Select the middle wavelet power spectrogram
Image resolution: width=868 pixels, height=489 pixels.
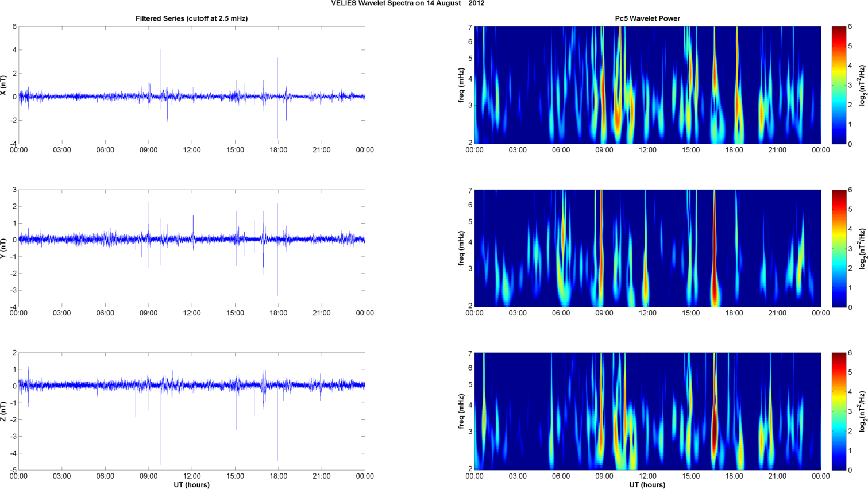pyautogui.click(x=647, y=248)
